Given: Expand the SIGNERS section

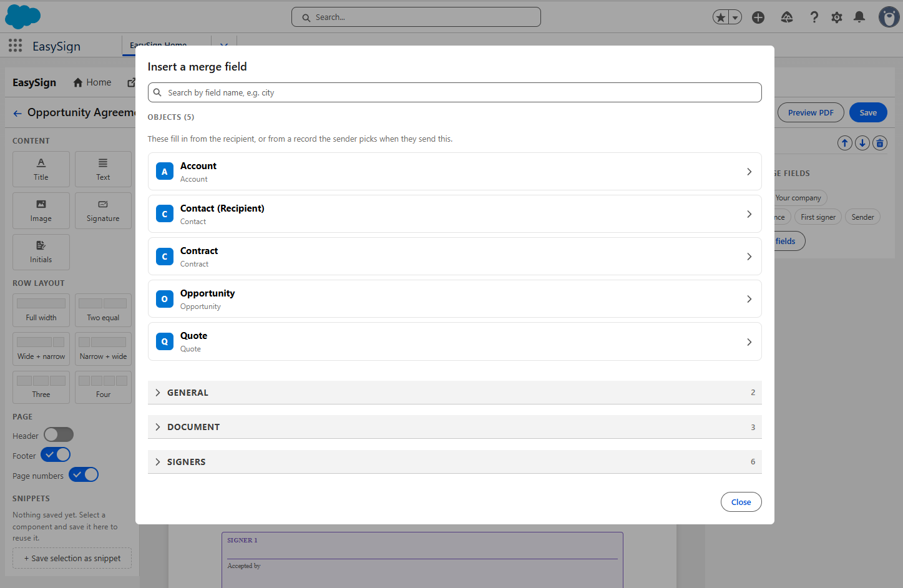Looking at the screenshot, I should (454, 462).
